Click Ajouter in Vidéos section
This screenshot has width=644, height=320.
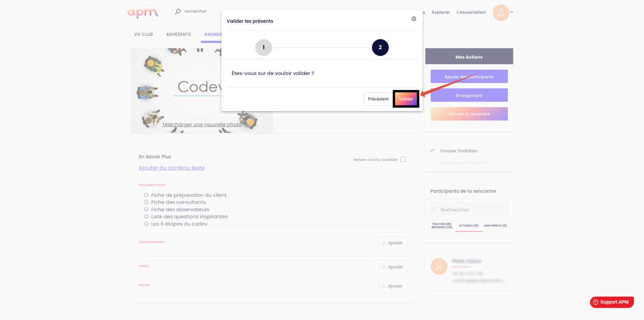click(x=392, y=267)
